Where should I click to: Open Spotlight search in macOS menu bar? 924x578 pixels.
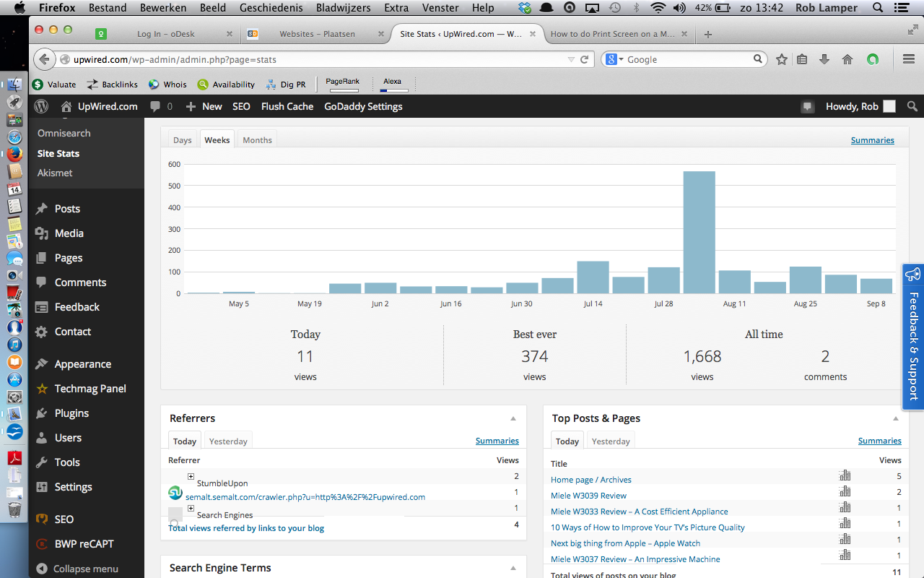click(878, 8)
